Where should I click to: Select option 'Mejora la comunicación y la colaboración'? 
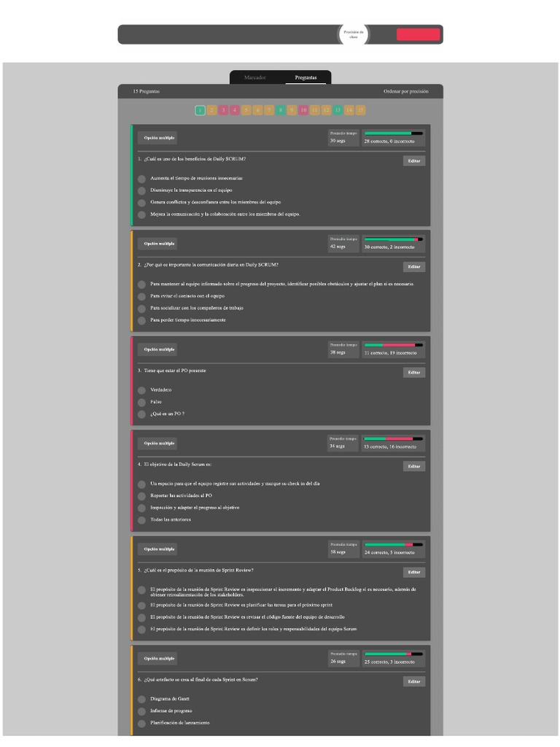141,215
